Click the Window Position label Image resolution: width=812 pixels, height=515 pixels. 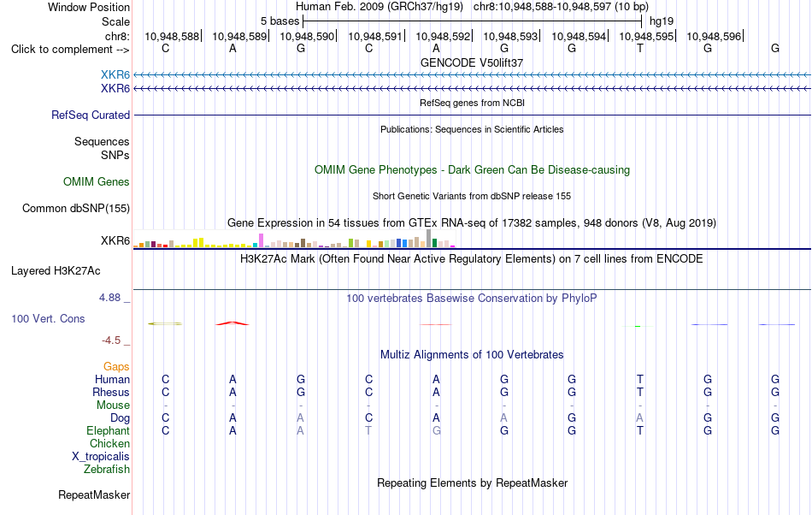coord(89,7)
